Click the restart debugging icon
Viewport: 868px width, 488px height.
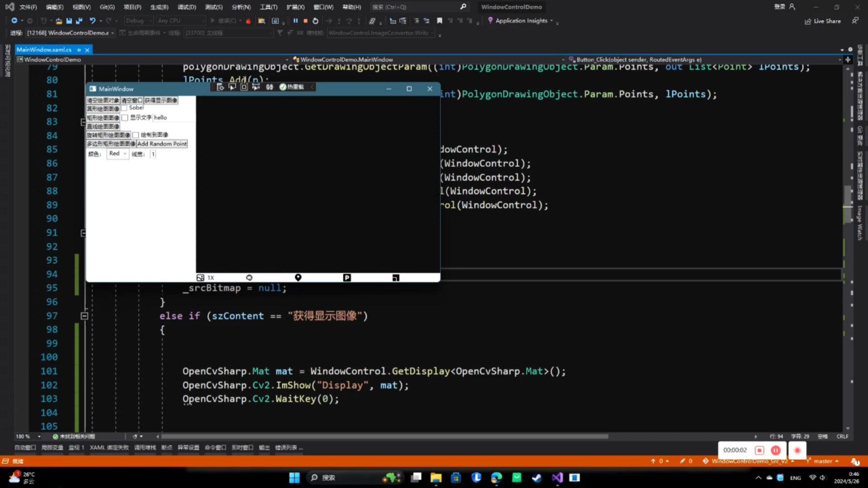point(316,21)
